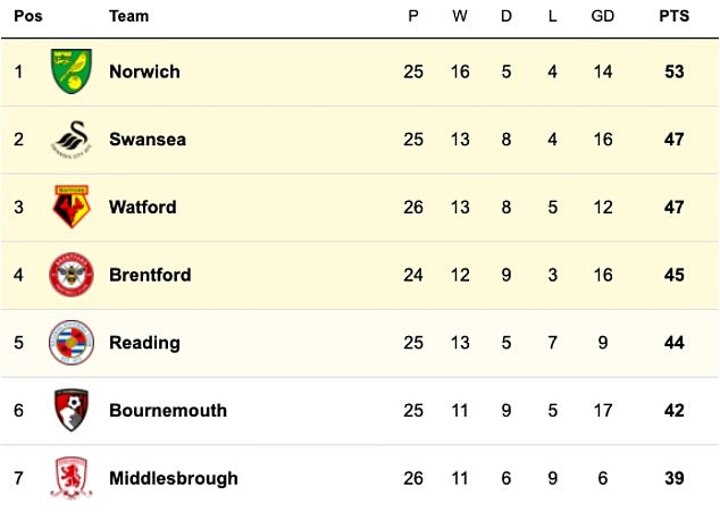Click Norwich's 53 points value

674,72
